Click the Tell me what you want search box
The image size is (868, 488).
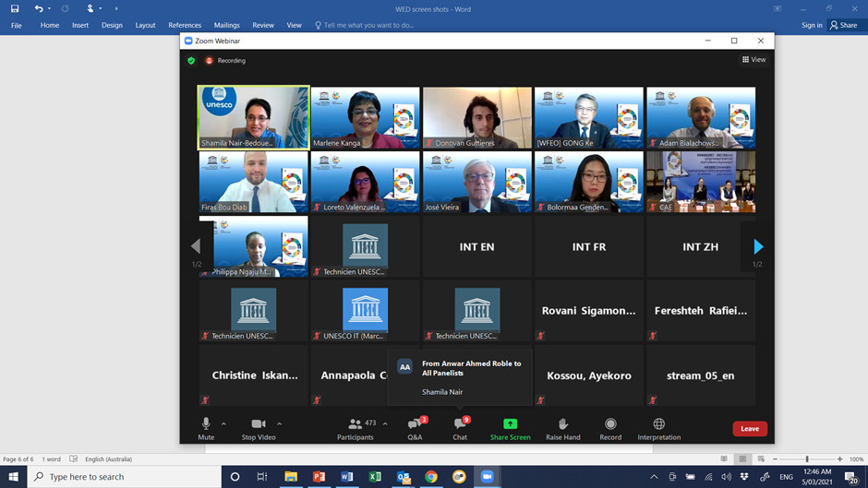coord(364,26)
